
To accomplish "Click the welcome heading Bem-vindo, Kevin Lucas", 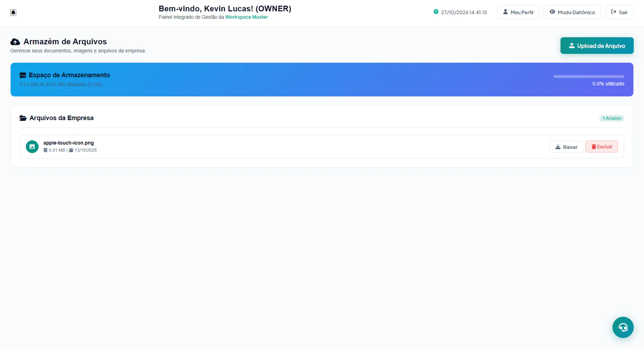I will coord(225,9).
